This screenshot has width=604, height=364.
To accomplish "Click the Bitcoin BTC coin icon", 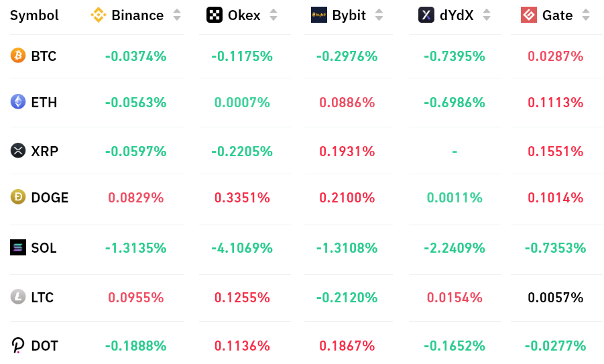I will click(x=17, y=56).
